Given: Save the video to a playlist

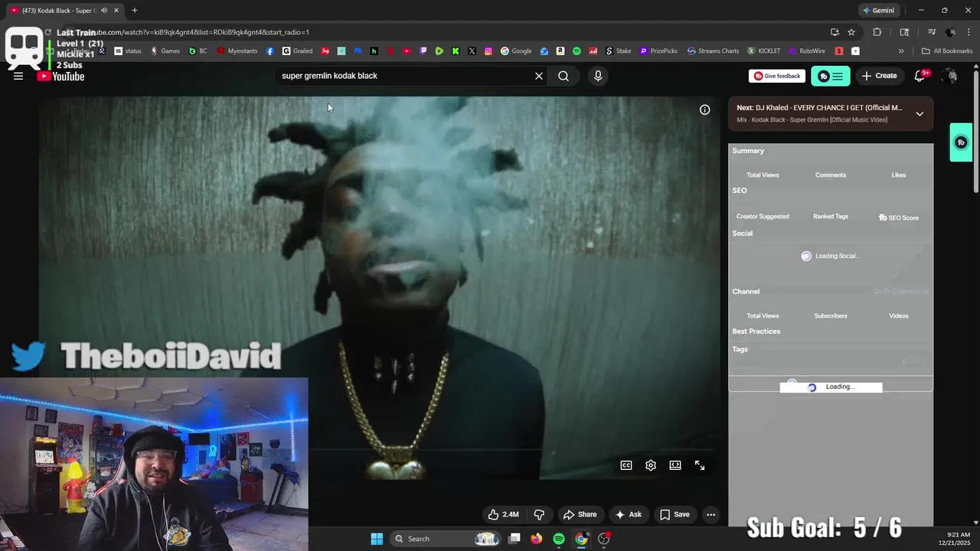Looking at the screenshot, I should tap(675, 514).
